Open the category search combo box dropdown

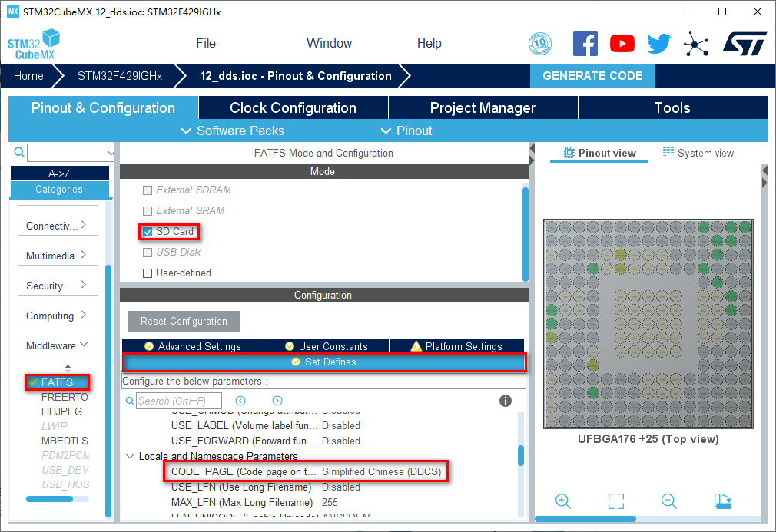pos(110,153)
